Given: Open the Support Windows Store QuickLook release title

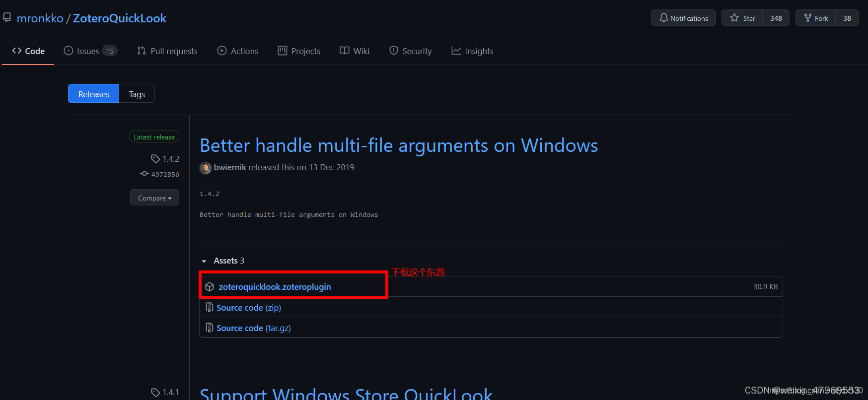Looking at the screenshot, I should pos(346,394).
